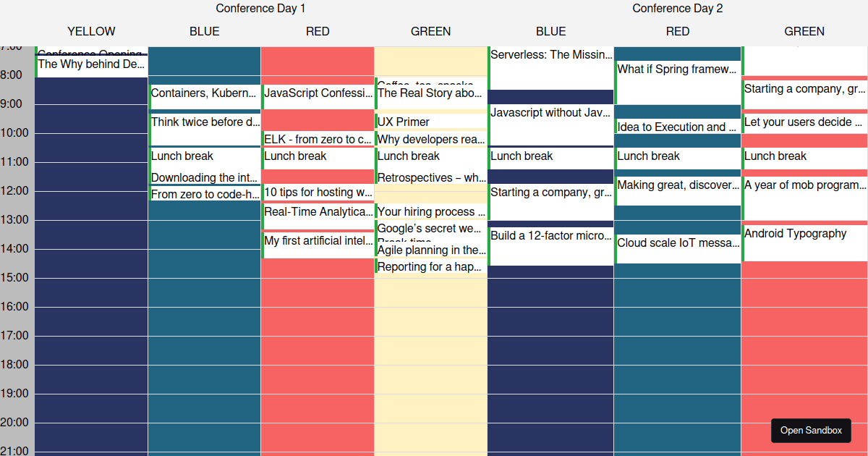The height and width of the screenshot is (456, 868).
Task: Open Day 1 GREEN track "Lunch break"
Action: click(409, 156)
